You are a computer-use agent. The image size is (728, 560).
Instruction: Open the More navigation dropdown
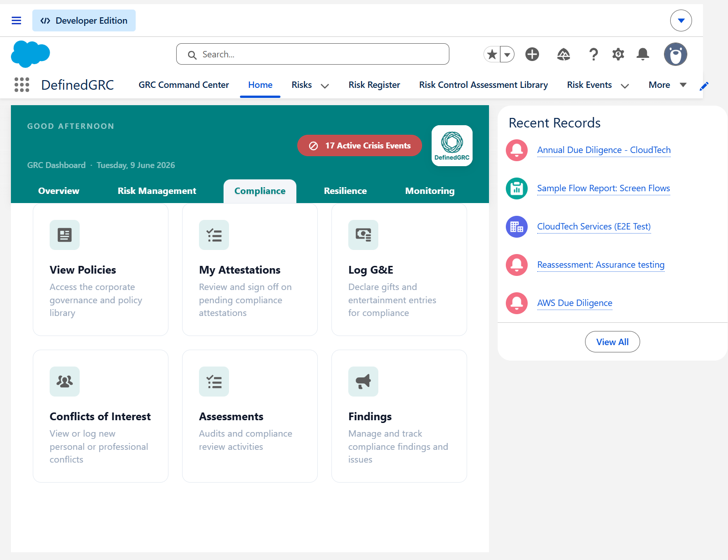click(667, 85)
